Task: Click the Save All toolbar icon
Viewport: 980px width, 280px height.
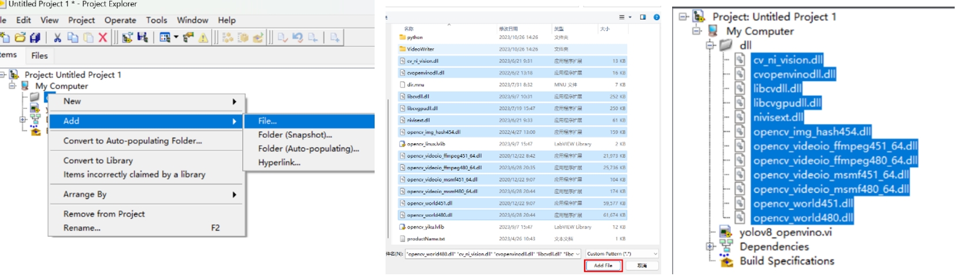Action: (35, 37)
